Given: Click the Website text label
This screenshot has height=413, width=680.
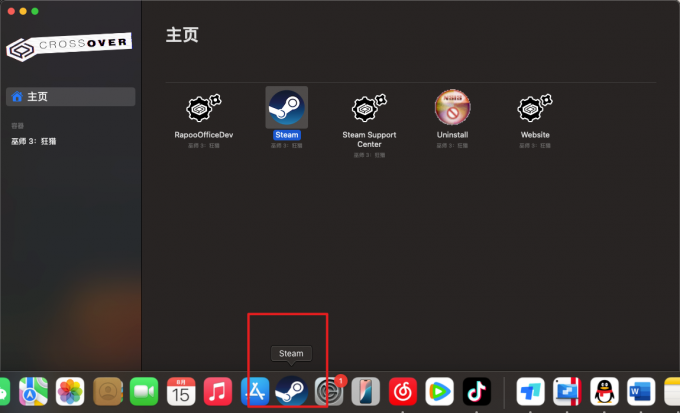Looking at the screenshot, I should [x=535, y=135].
